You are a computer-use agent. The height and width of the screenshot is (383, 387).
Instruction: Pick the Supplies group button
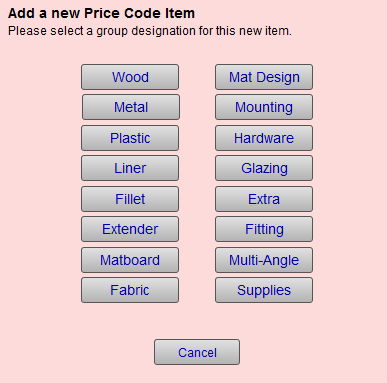[264, 290]
